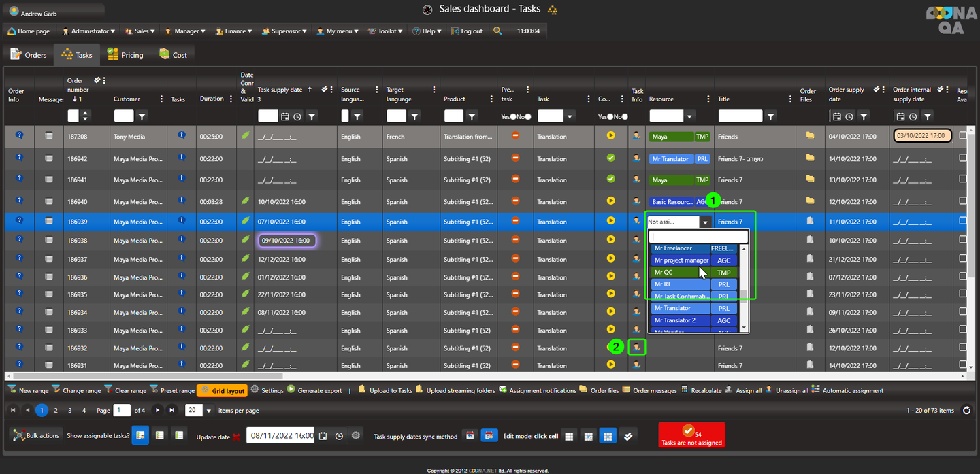Image resolution: width=980 pixels, height=474 pixels.
Task: Open the Not assigned resource dropdown arrow
Action: (x=706, y=222)
